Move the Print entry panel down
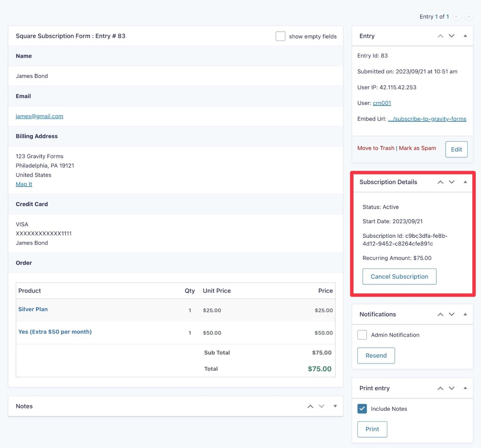481x448 pixels. coord(452,388)
